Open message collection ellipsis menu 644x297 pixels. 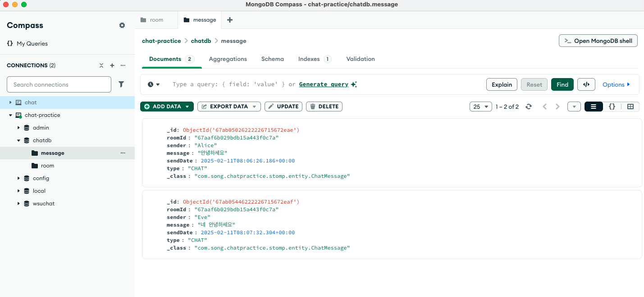coord(123,153)
